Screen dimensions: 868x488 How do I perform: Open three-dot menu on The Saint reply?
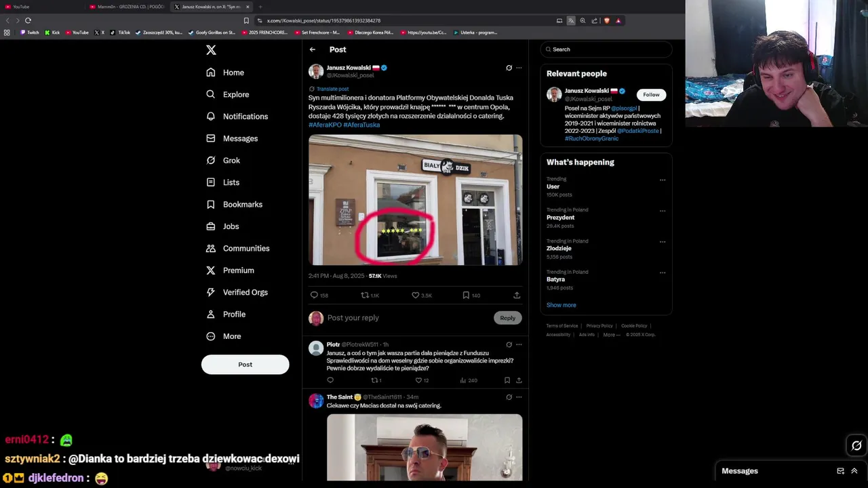click(x=519, y=397)
